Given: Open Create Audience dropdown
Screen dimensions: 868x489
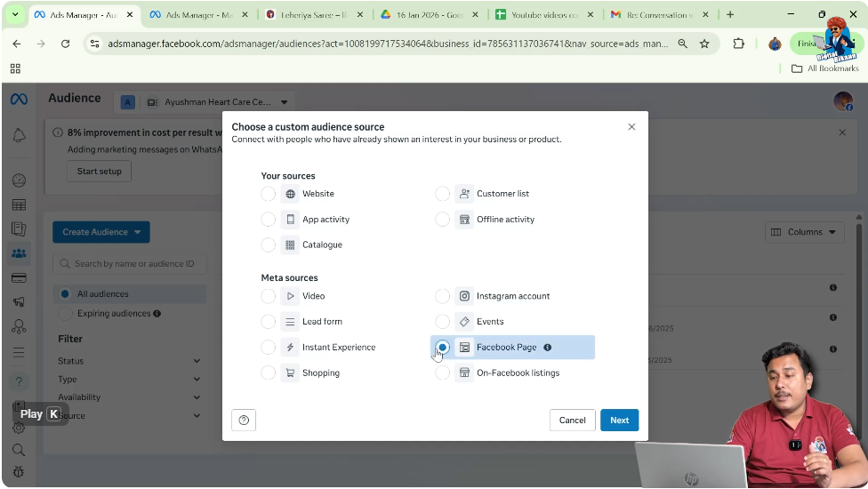Looking at the screenshot, I should coord(101,232).
